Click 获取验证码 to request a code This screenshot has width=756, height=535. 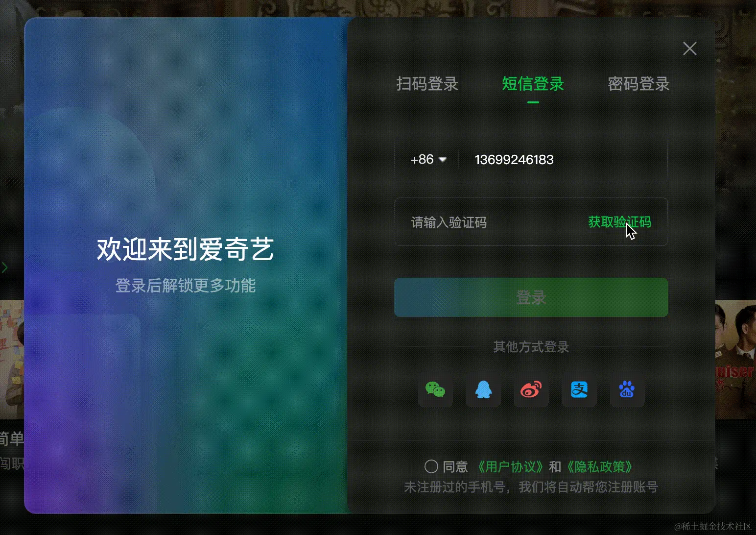tap(619, 222)
